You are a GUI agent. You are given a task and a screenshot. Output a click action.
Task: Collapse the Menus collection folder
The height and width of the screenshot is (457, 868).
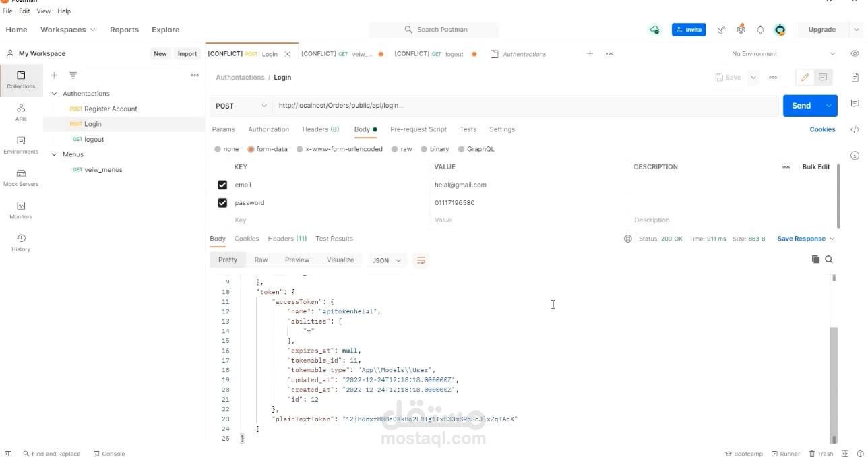point(55,154)
